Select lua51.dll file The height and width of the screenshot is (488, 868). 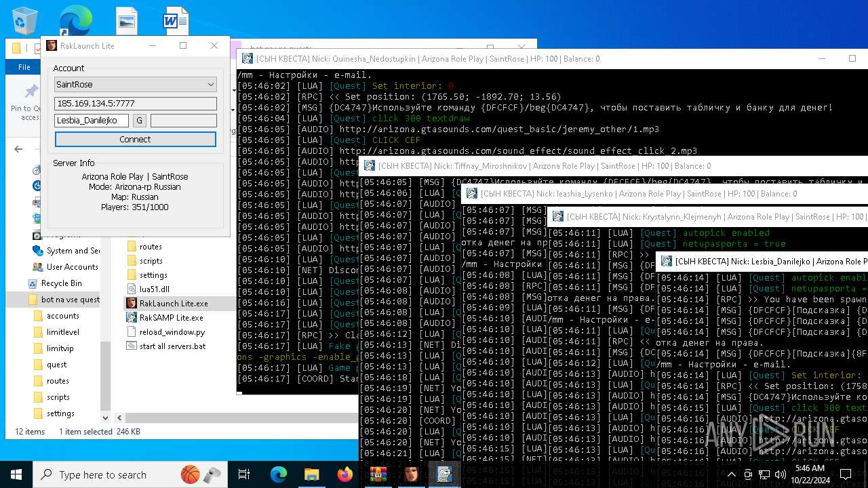click(x=149, y=289)
